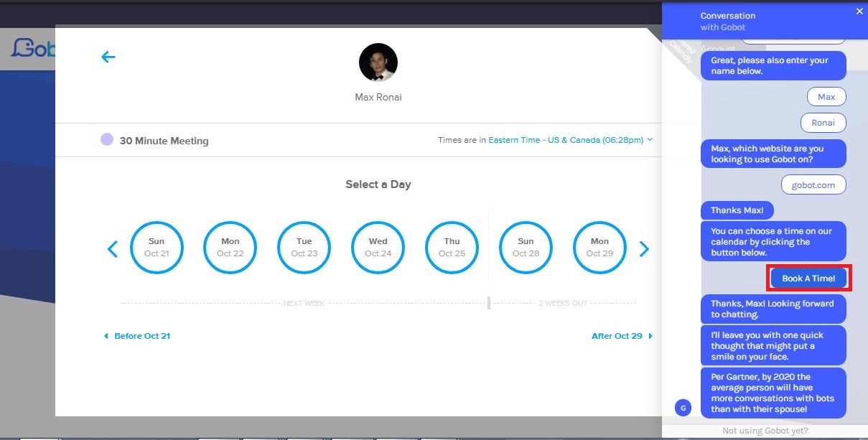Click the Gobot logo in header
This screenshot has width=868, height=440.
33,48
